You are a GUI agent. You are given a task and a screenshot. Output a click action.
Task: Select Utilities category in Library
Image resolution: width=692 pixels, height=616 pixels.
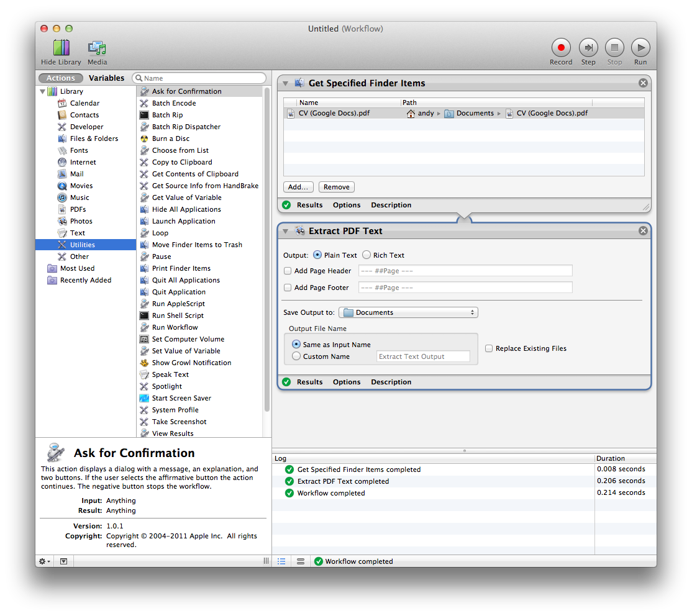point(86,245)
